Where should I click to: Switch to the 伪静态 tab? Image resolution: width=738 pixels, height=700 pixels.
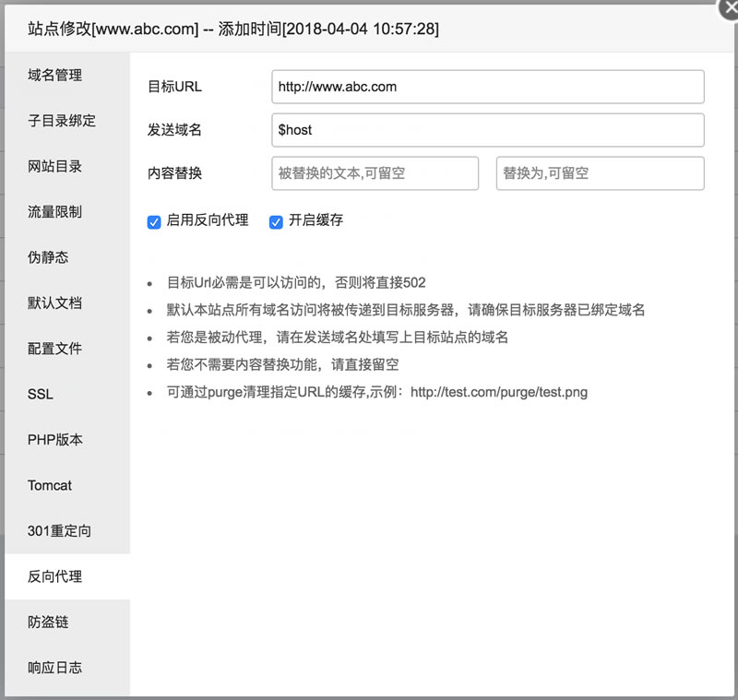[47, 257]
